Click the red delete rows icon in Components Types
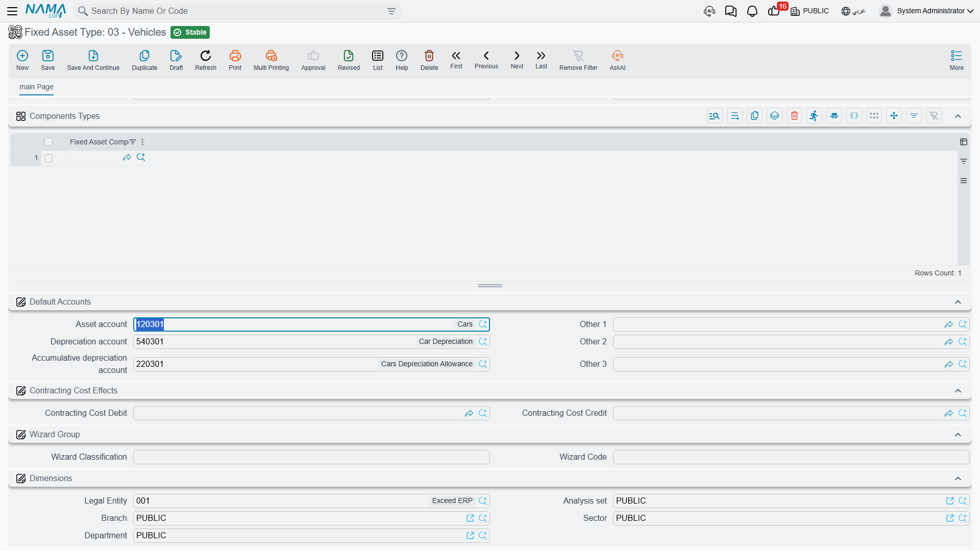Screen dimensions: 980x551 794,116
